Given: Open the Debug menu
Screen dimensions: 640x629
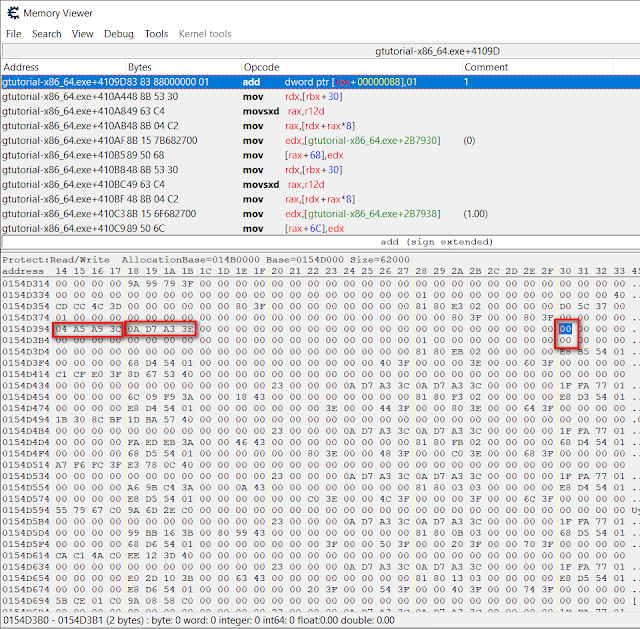Looking at the screenshot, I should click(x=119, y=34).
